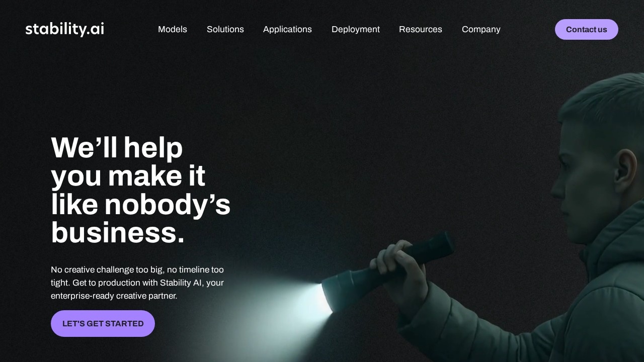
Task: Open the Company navigation item
Action: coord(481,29)
